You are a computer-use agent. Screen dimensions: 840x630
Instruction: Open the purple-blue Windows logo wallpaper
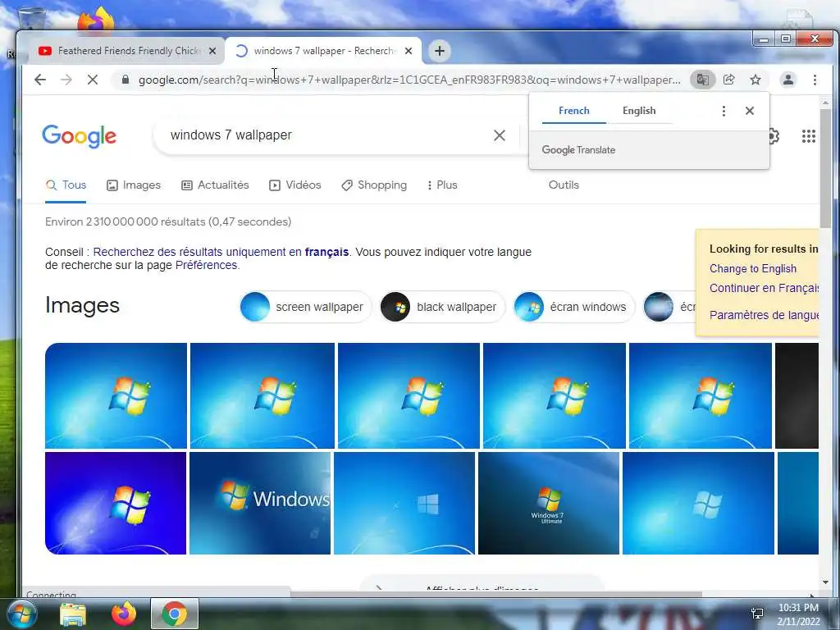pyautogui.click(x=116, y=503)
